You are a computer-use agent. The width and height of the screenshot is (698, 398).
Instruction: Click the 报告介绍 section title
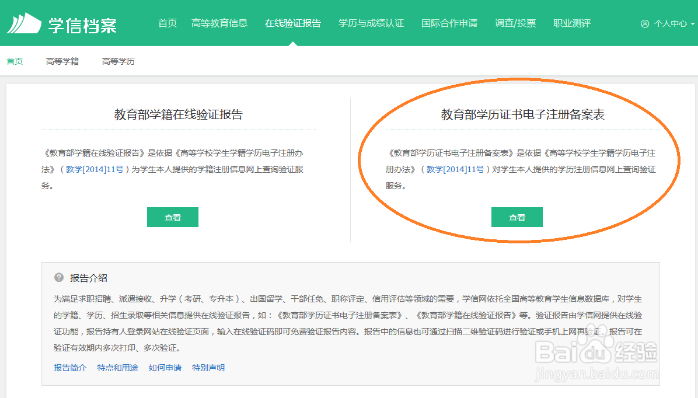(x=89, y=278)
